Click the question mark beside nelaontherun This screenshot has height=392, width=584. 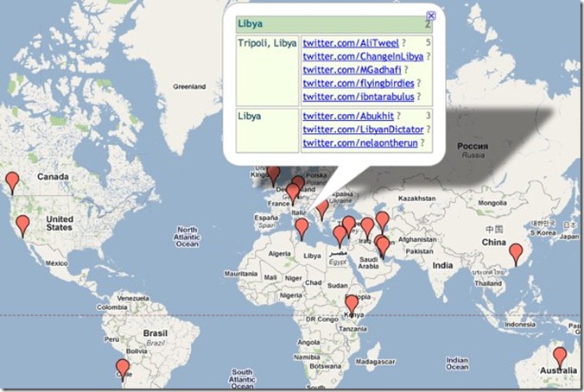tap(422, 143)
